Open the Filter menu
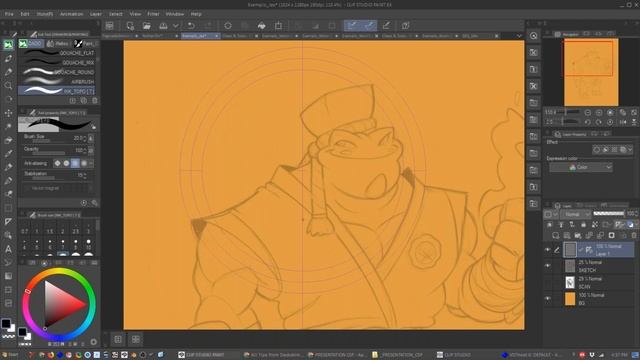The height and width of the screenshot is (360, 640). pos(153,14)
